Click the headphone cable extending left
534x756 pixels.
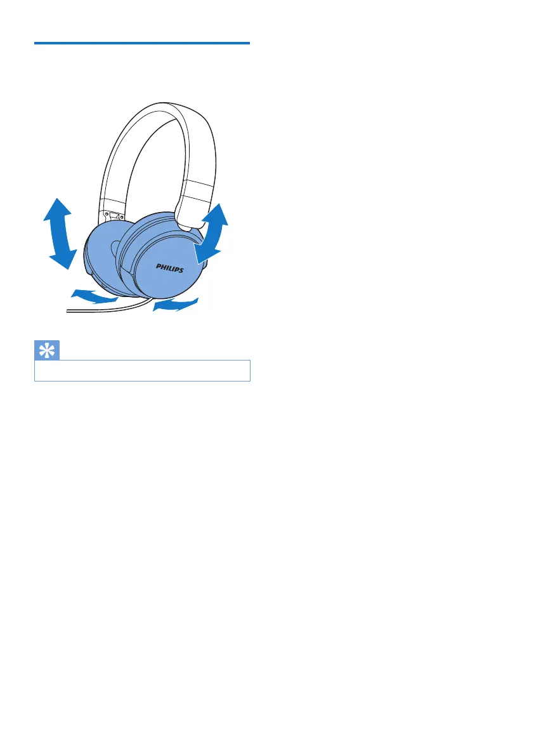(91, 310)
